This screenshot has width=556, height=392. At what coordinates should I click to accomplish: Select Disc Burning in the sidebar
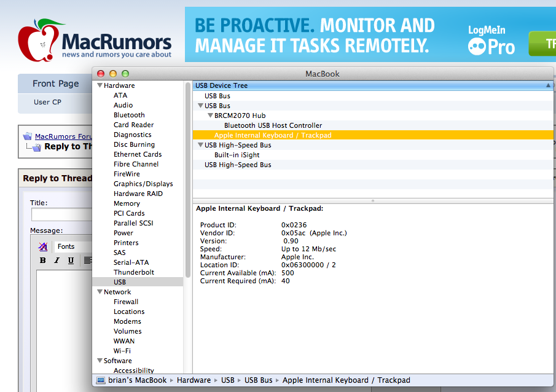click(x=134, y=145)
